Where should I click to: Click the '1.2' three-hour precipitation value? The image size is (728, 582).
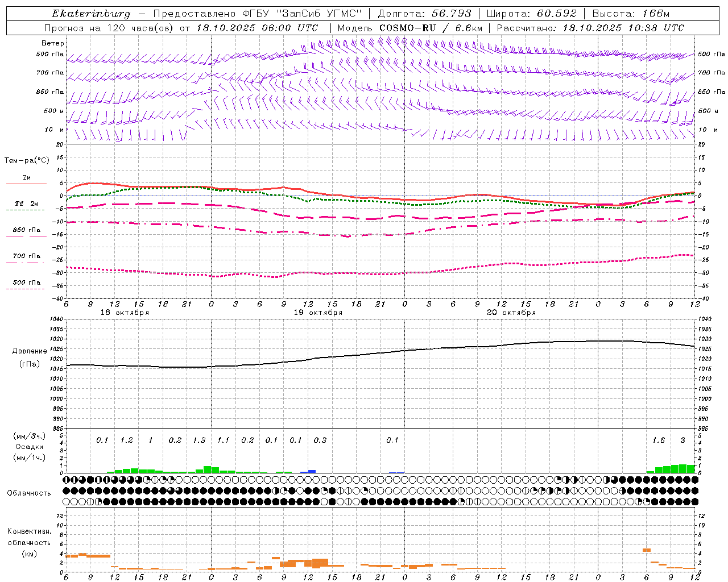[x=126, y=440]
